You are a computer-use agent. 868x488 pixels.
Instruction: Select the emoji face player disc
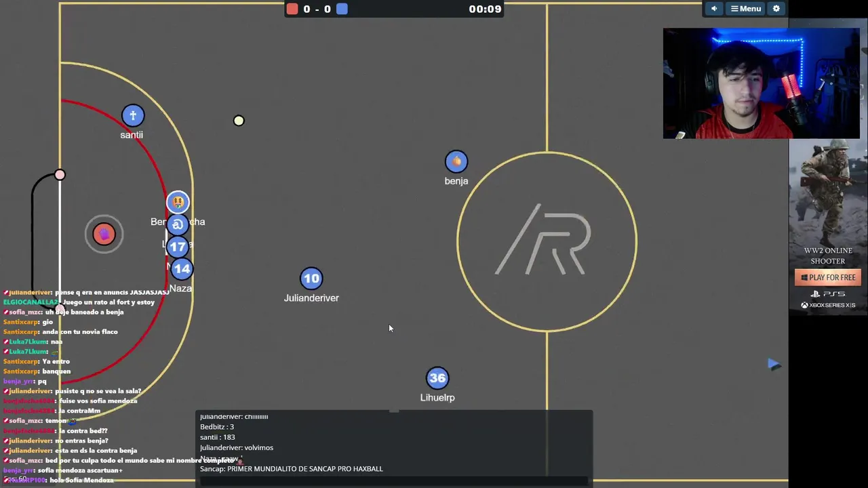click(178, 202)
